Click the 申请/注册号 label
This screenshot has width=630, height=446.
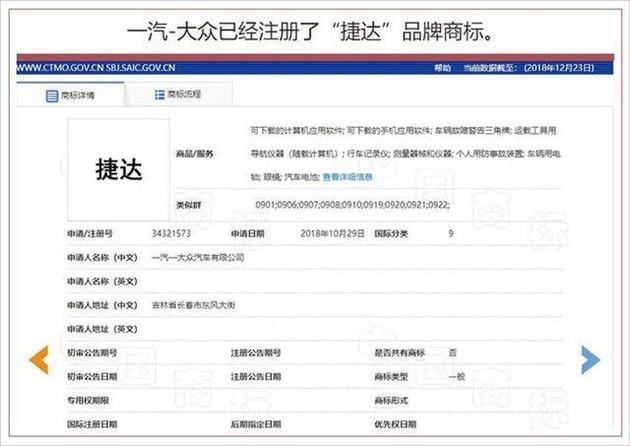(x=90, y=233)
